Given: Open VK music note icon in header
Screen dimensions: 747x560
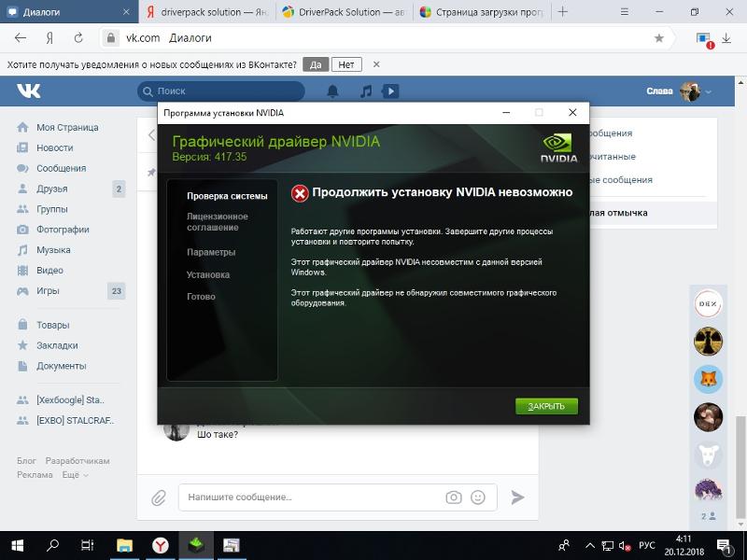Looking at the screenshot, I should coord(366,91).
